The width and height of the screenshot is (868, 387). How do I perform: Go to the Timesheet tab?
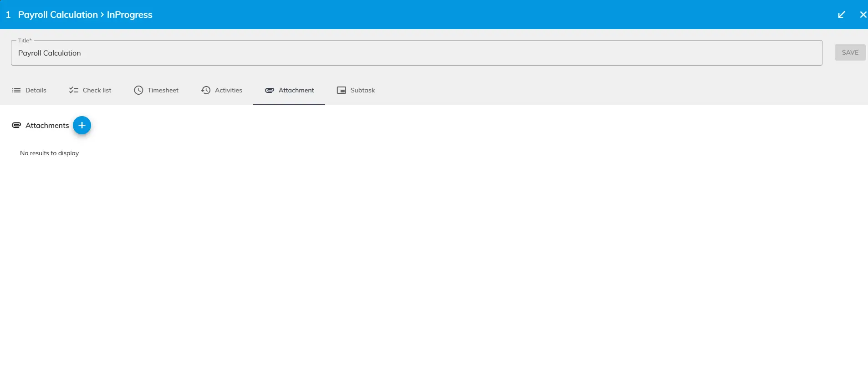click(x=163, y=90)
